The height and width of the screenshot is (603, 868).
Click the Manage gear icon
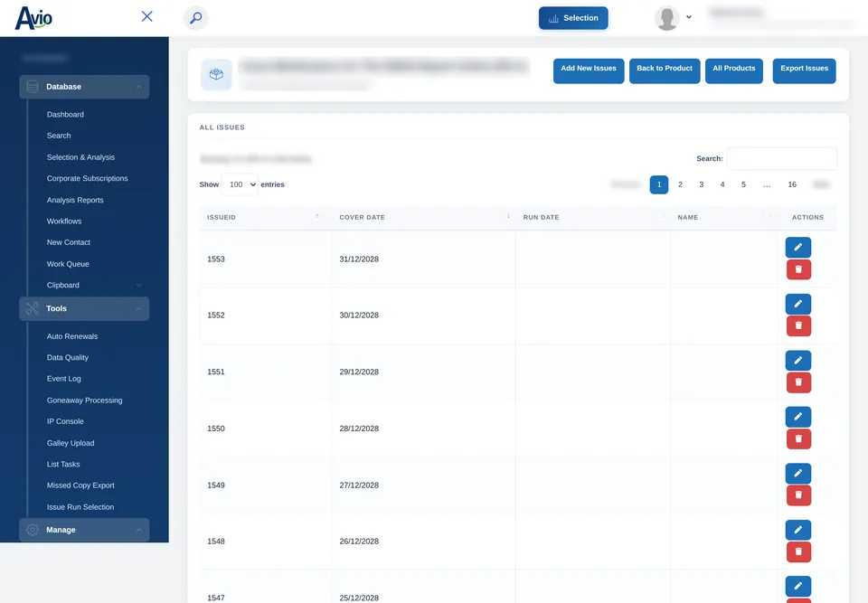(x=33, y=530)
